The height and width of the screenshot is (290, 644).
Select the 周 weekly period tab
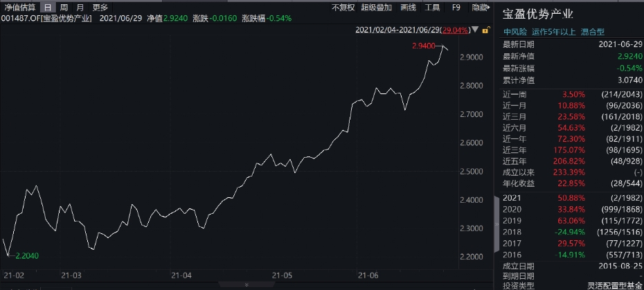[64, 7]
